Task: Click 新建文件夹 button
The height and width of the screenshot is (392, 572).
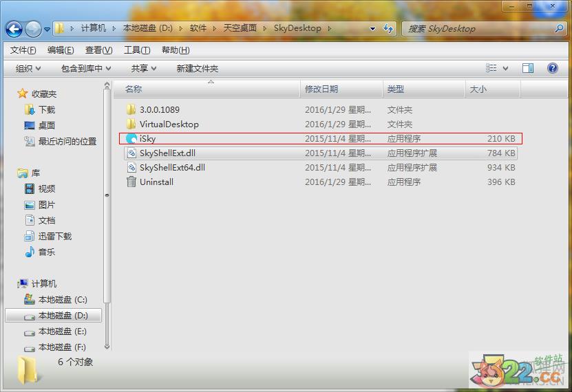Action: click(198, 68)
